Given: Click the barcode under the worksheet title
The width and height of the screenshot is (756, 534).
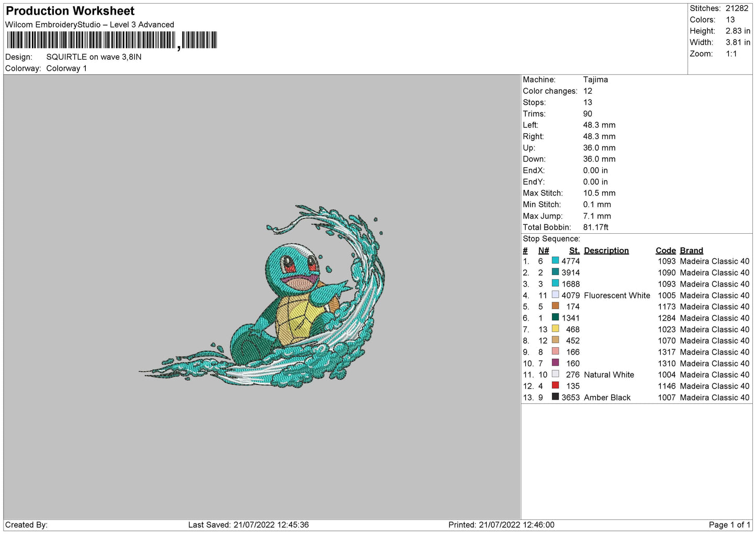Looking at the screenshot, I should pyautogui.click(x=112, y=40).
